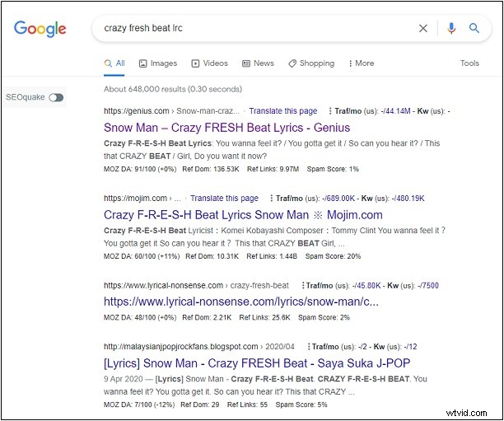The height and width of the screenshot is (421, 504).
Task: Open the Tools filter options
Action: point(469,63)
